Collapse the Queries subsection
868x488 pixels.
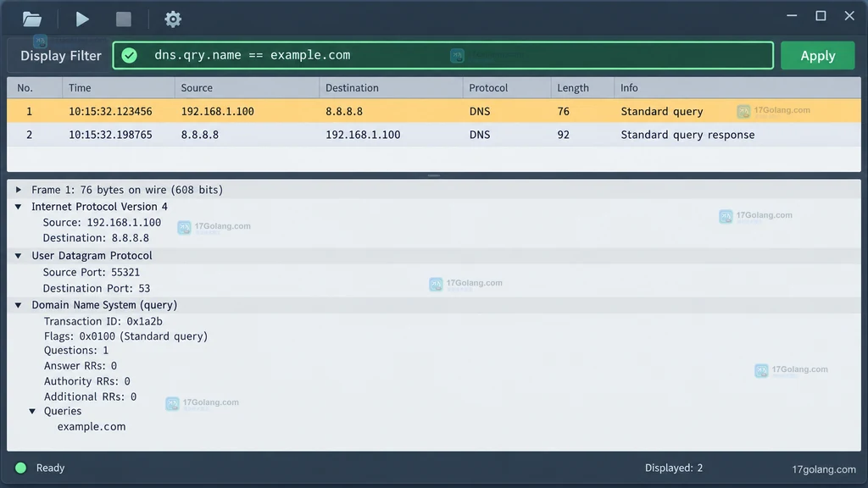32,411
